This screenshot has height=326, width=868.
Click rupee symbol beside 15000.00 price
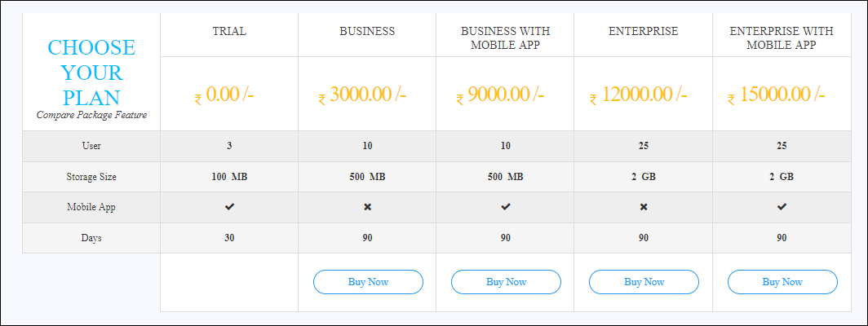[731, 99]
